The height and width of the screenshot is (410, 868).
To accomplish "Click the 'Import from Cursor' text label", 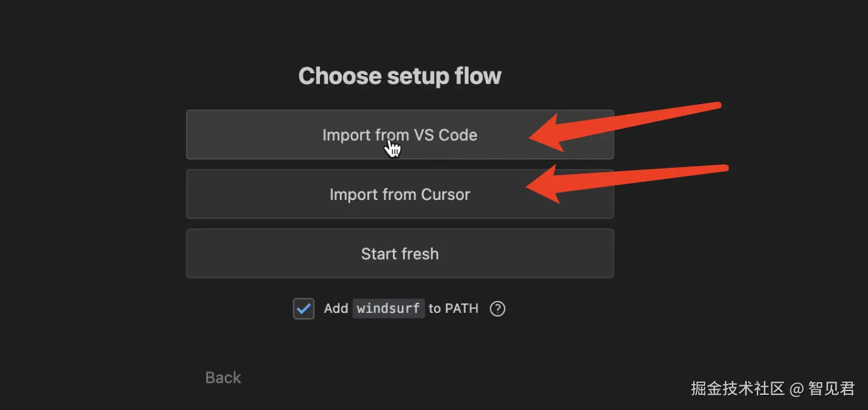I will click(x=400, y=194).
